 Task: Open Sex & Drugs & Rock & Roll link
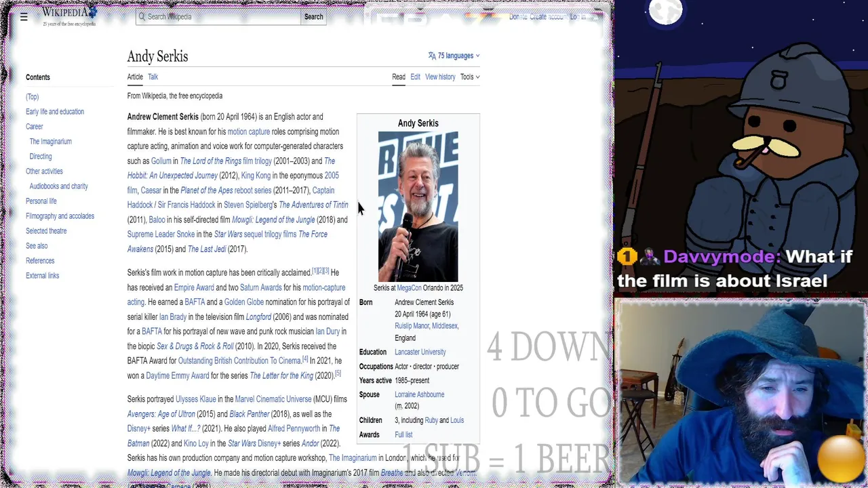195,346
